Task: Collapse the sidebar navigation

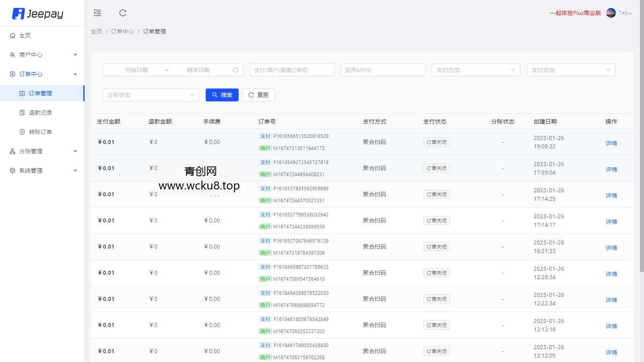Action: coord(97,13)
